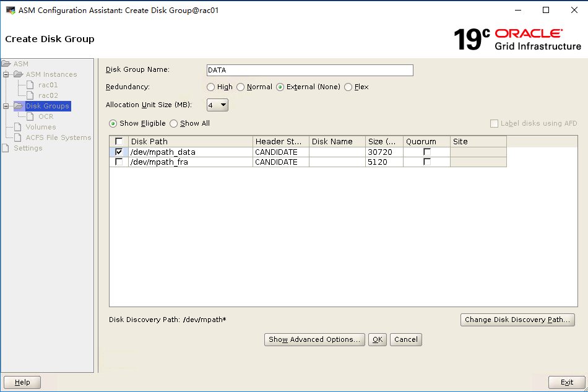Click the /dev/mpath_data path cell
This screenshot has width=588, height=392.
[x=191, y=152]
